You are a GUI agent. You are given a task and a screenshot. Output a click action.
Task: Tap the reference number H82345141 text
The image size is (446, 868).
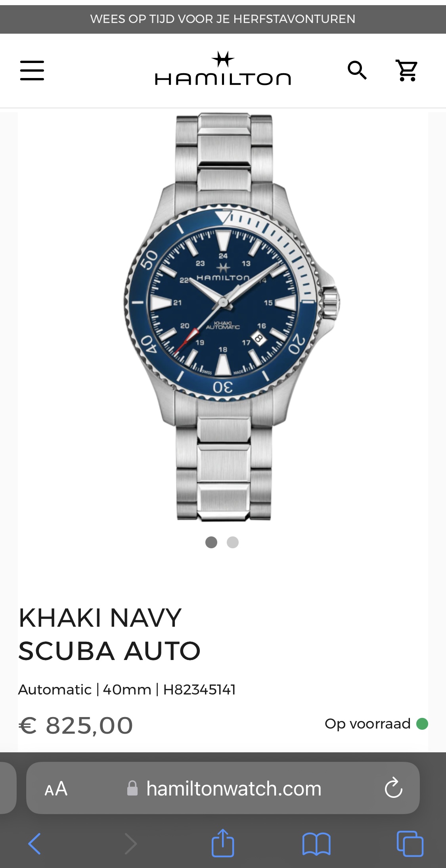[199, 690]
